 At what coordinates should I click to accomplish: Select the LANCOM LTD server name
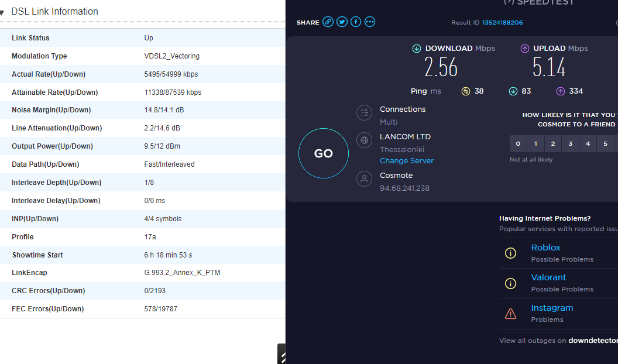coord(405,137)
